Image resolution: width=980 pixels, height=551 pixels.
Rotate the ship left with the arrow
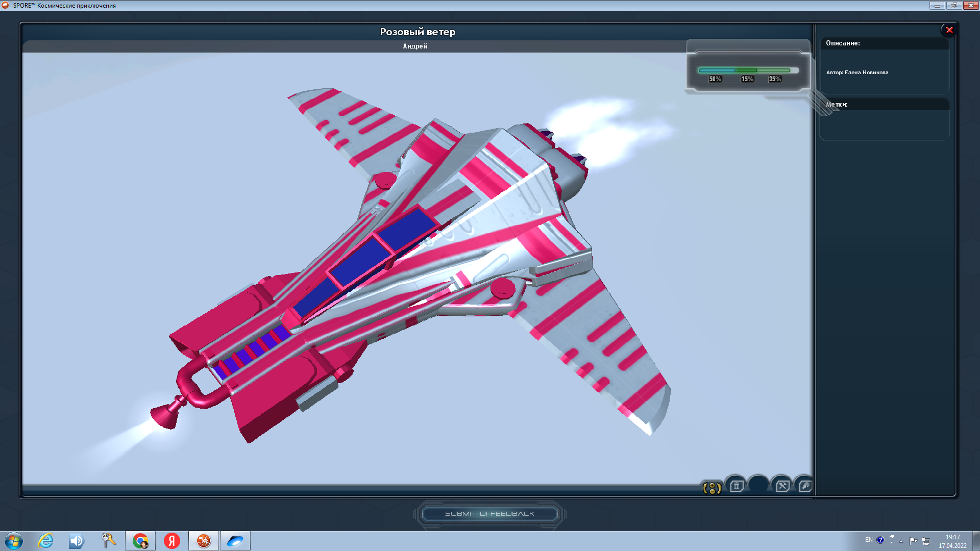705,488
